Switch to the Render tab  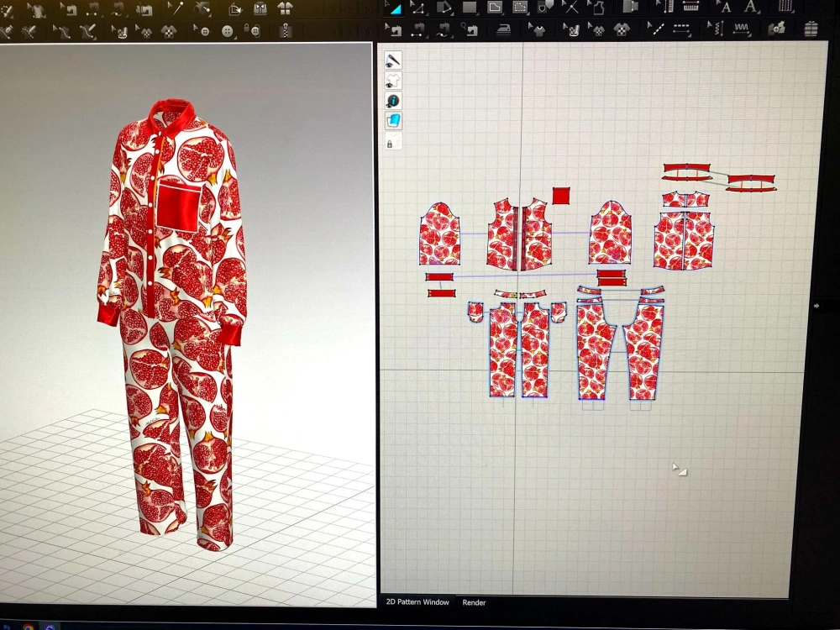(474, 602)
